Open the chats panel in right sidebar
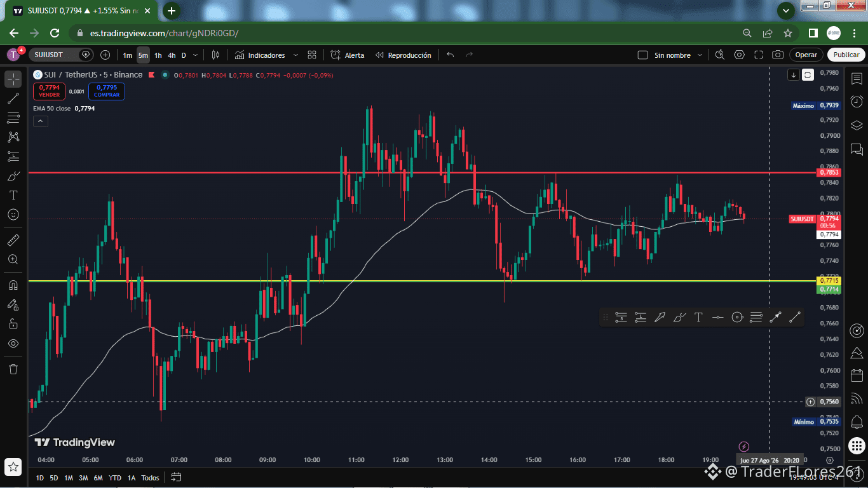This screenshot has height=488, width=868. pyautogui.click(x=857, y=150)
